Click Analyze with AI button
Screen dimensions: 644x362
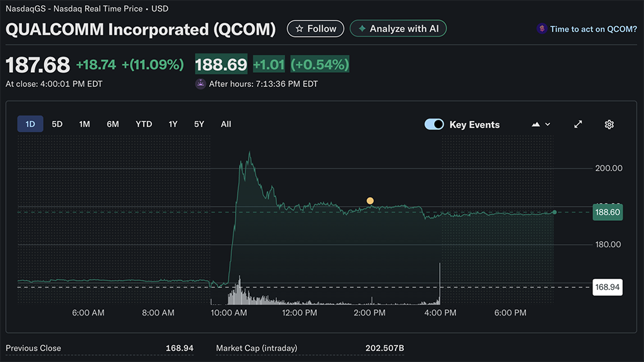pos(398,29)
